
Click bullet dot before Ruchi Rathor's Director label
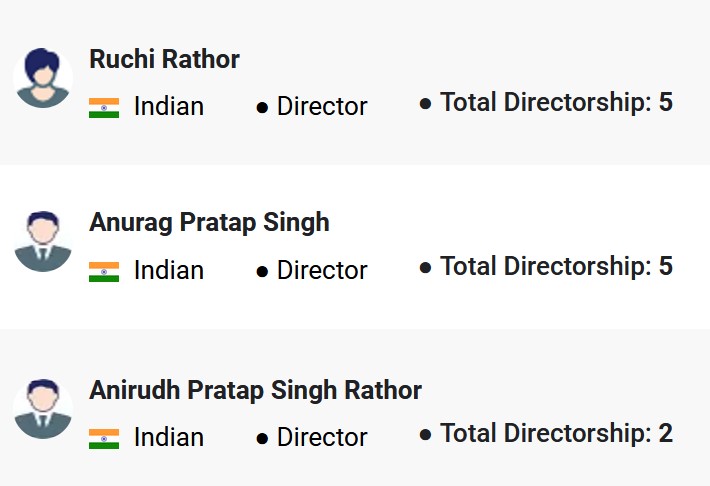tap(262, 107)
